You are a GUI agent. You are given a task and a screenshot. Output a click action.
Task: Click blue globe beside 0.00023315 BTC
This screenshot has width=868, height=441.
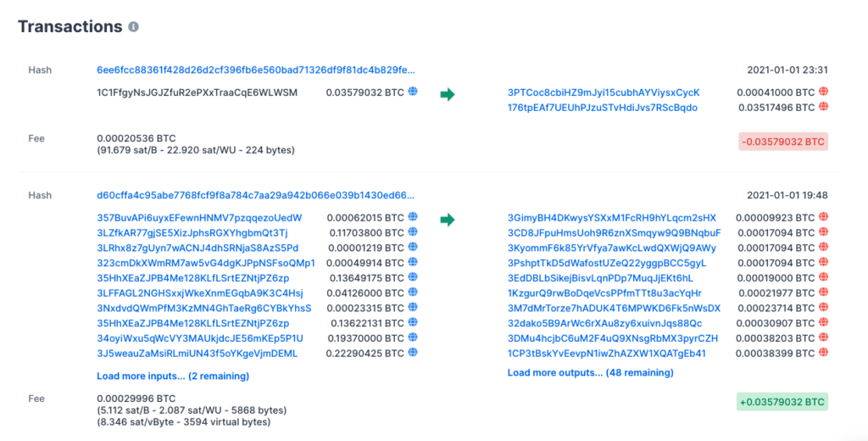[413, 307]
